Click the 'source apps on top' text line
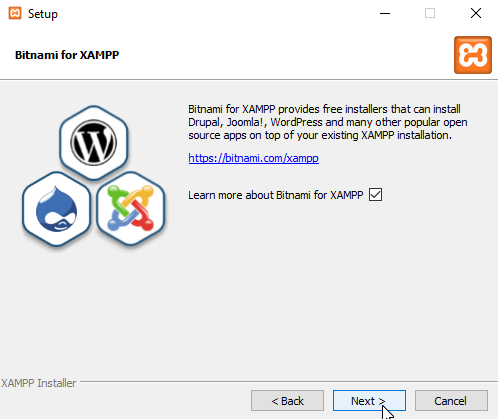Screen dimensions: 498x419 [320, 135]
